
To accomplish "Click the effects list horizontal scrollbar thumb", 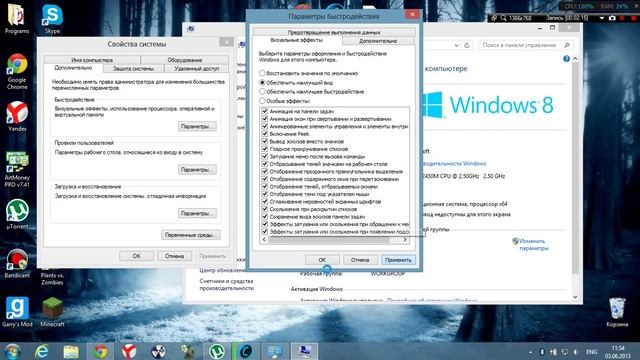I will point(329,240).
